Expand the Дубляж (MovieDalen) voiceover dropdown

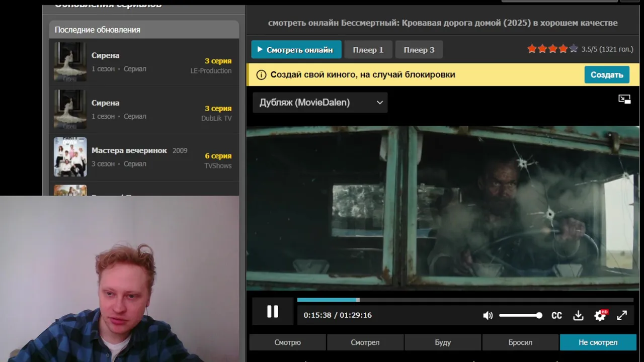point(320,103)
